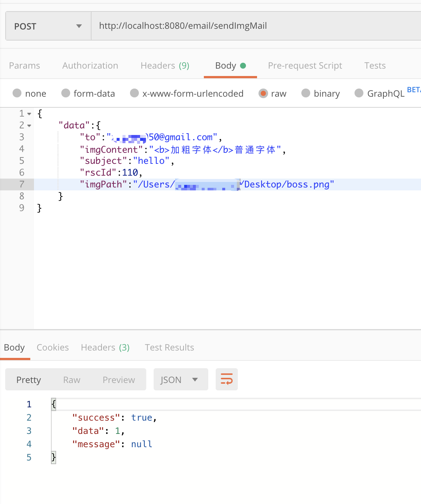Collapse the JSON fold arrow on line 1

coord(29,114)
